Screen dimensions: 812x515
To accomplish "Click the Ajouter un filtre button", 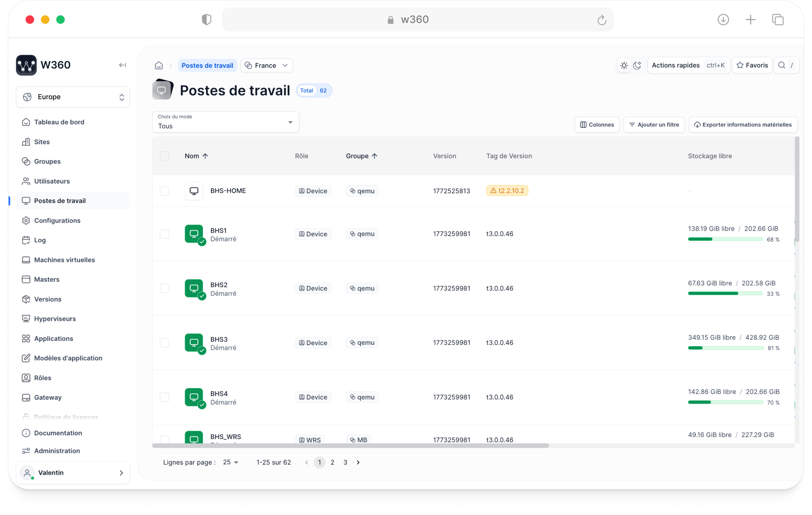I will 654,125.
